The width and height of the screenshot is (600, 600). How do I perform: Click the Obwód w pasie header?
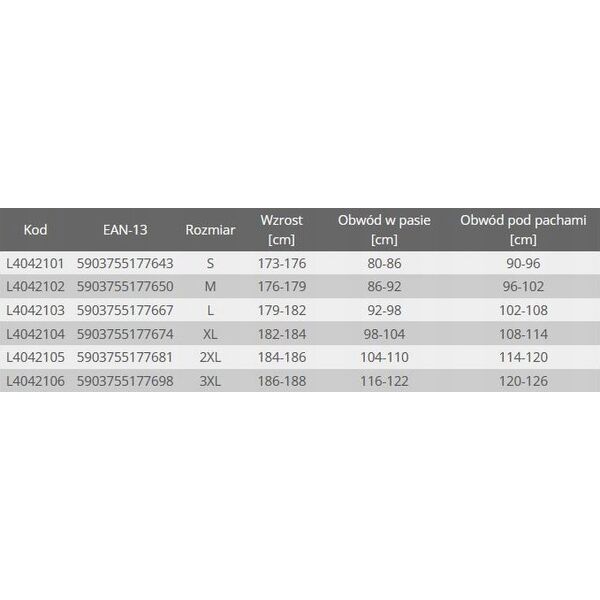384,230
